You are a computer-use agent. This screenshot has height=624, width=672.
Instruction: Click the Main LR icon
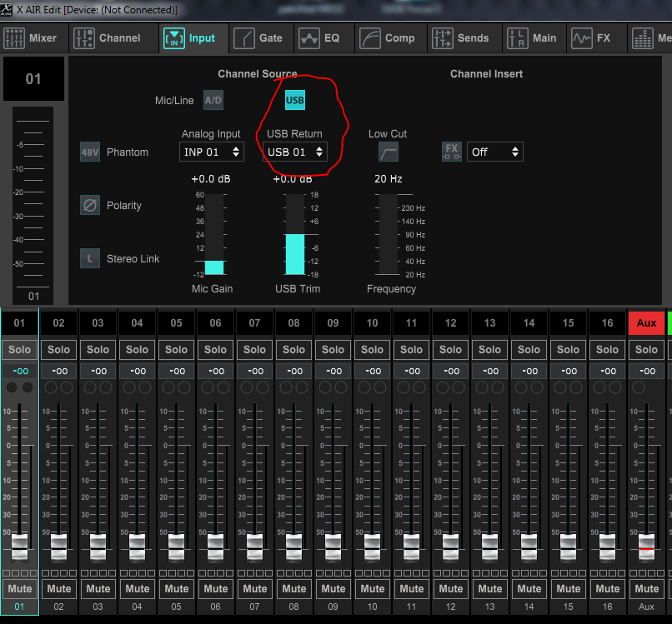[x=517, y=38]
